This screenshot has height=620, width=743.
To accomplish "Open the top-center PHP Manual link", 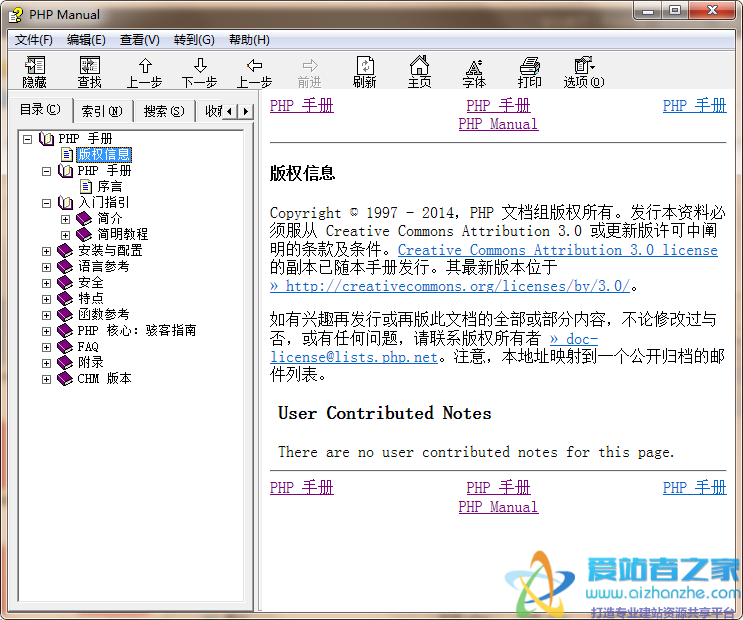I will tap(498, 124).
